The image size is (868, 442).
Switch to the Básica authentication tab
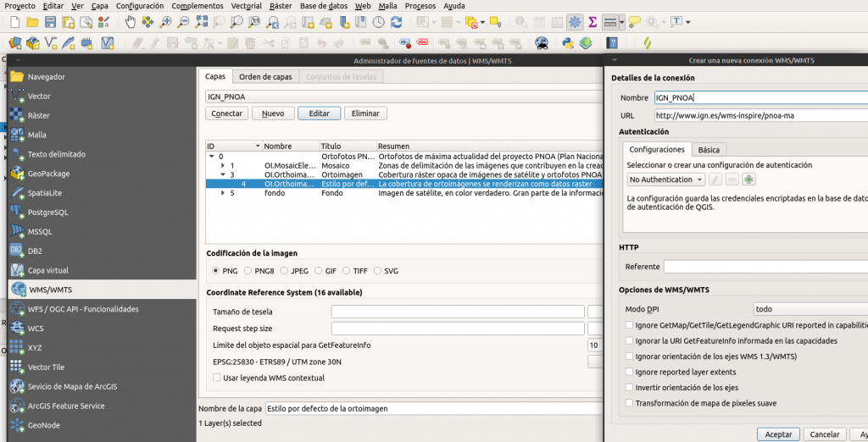click(x=709, y=150)
